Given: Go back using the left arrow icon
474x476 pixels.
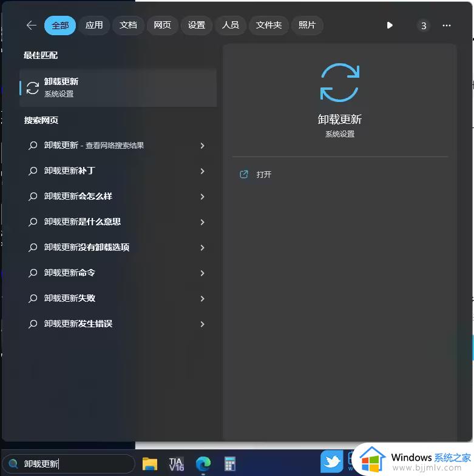Looking at the screenshot, I should point(32,25).
